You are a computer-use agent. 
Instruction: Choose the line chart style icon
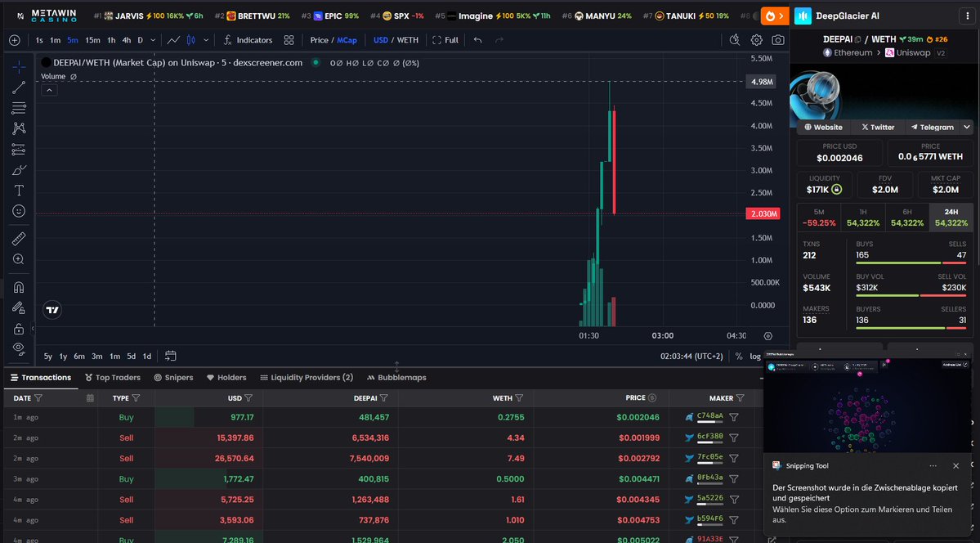point(174,40)
